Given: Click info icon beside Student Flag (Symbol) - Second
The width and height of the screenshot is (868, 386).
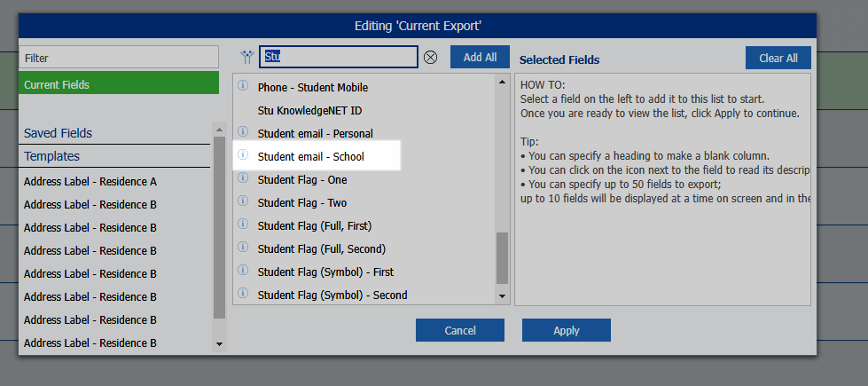Looking at the screenshot, I should click(242, 293).
